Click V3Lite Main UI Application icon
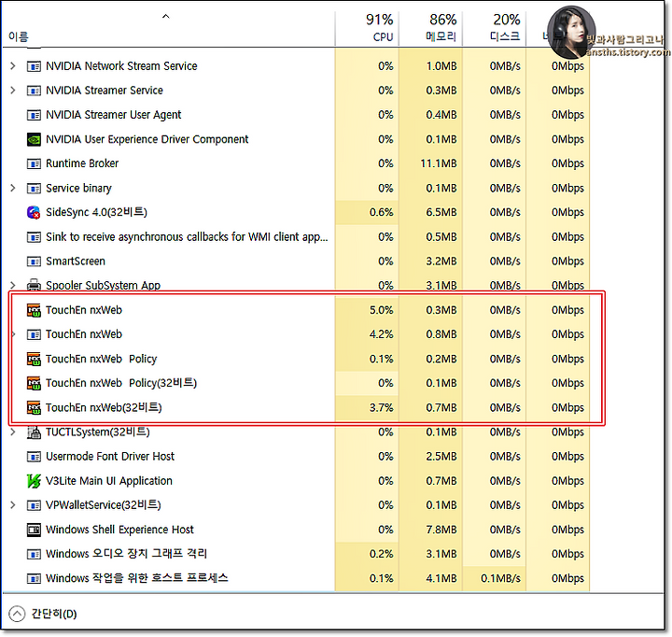Viewport: 672px width, 637px height. click(x=34, y=481)
